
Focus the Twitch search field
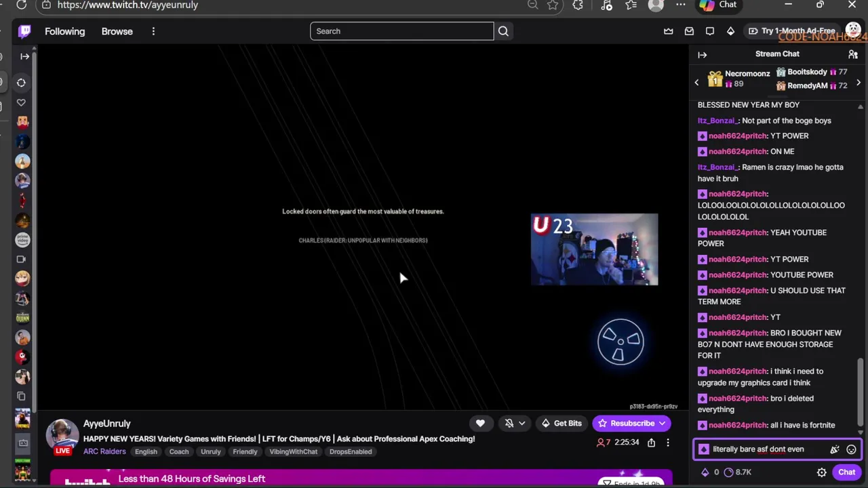point(402,31)
